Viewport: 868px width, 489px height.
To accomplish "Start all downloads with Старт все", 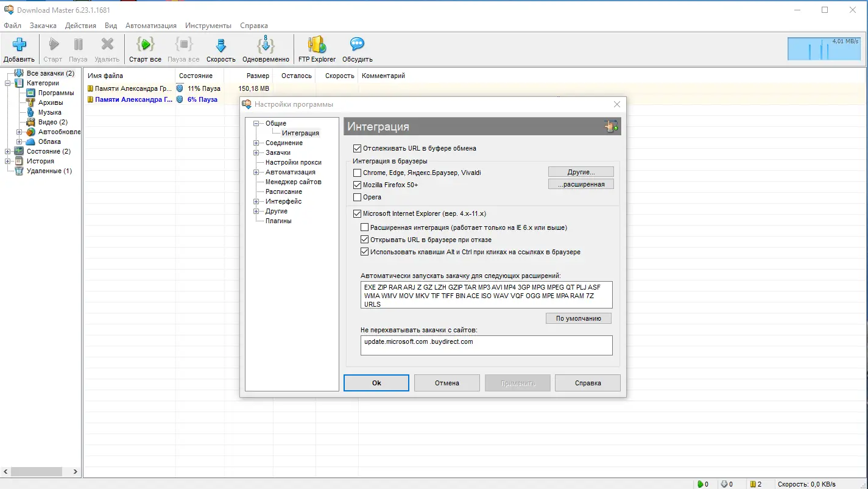I will coord(145,49).
